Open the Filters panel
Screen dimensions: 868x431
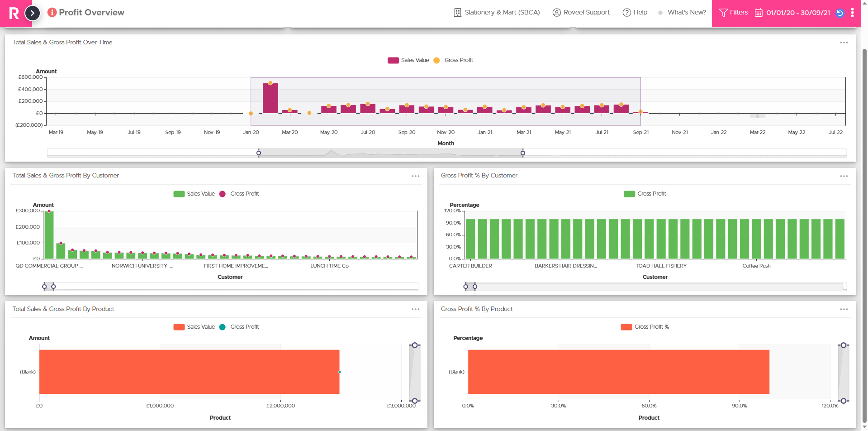click(734, 12)
